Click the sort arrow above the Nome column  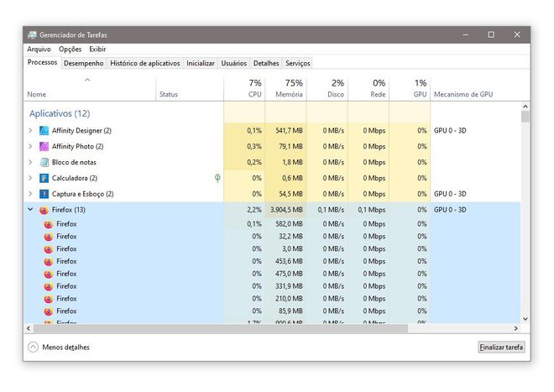pyautogui.click(x=87, y=80)
